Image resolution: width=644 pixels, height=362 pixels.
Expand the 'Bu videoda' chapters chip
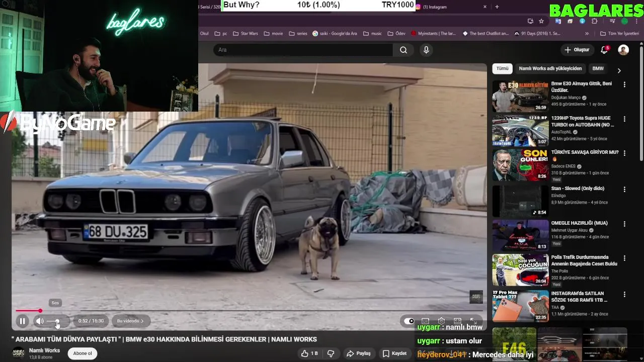130,321
